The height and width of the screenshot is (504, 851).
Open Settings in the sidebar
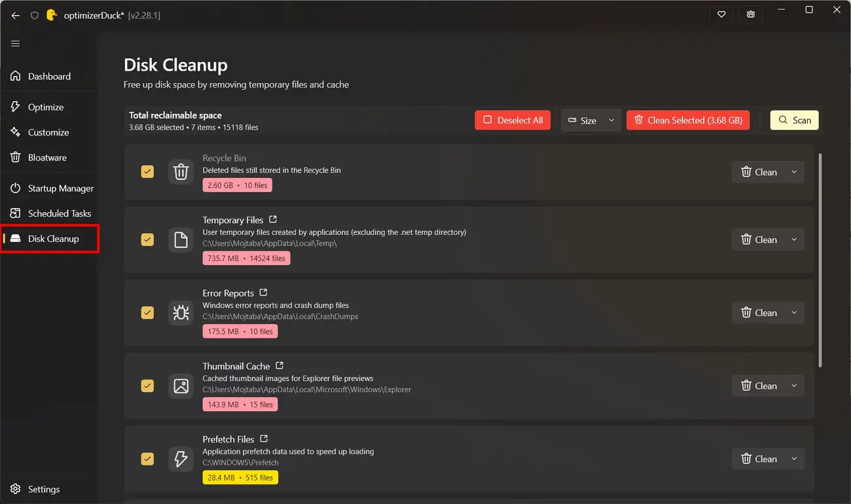tap(50, 489)
